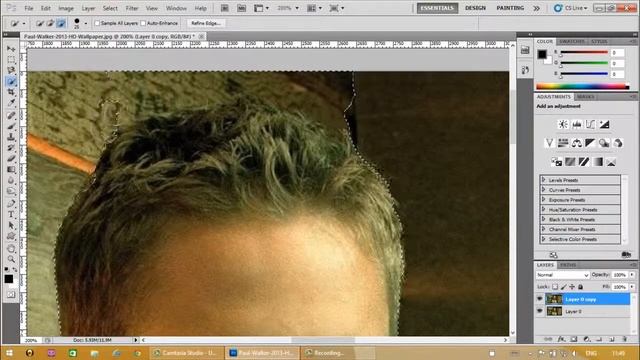Expand Black & White Presets
The height and width of the screenshot is (360, 640).
point(544,219)
